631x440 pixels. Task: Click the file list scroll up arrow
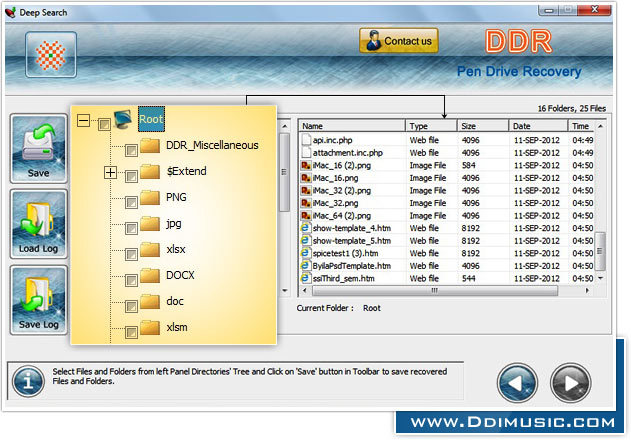(600, 126)
